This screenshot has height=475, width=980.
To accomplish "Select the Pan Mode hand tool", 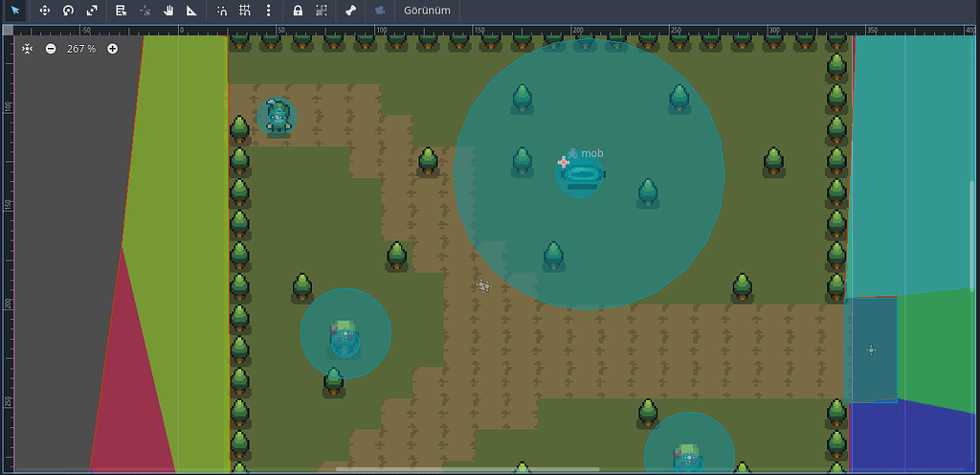I will [168, 11].
